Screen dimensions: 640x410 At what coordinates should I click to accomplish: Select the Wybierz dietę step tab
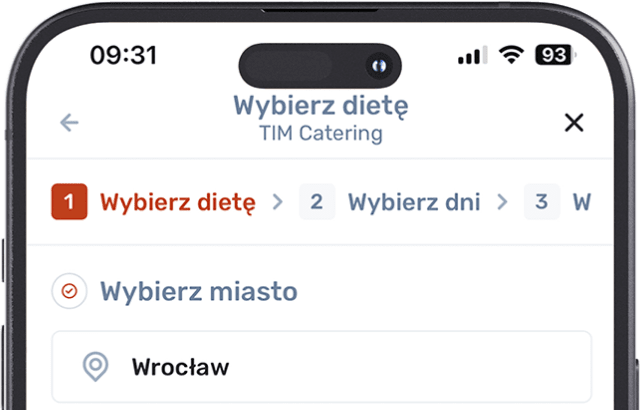point(178,202)
